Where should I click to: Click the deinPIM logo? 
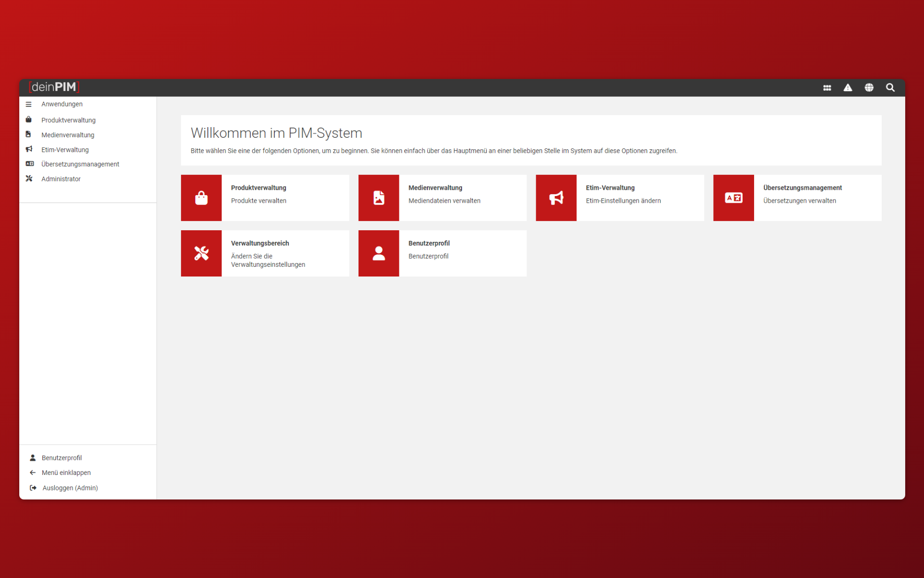pos(54,87)
